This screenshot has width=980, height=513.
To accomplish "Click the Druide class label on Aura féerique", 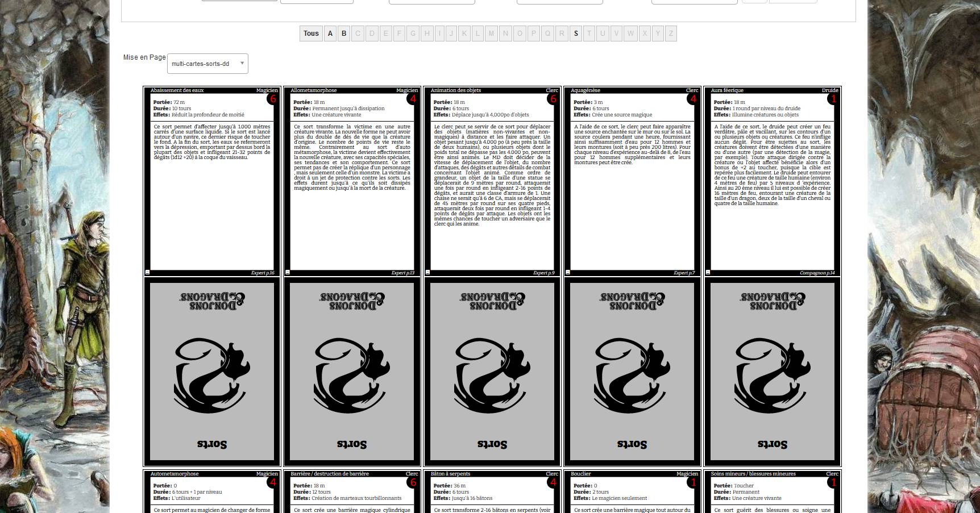I will pyautogui.click(x=830, y=90).
